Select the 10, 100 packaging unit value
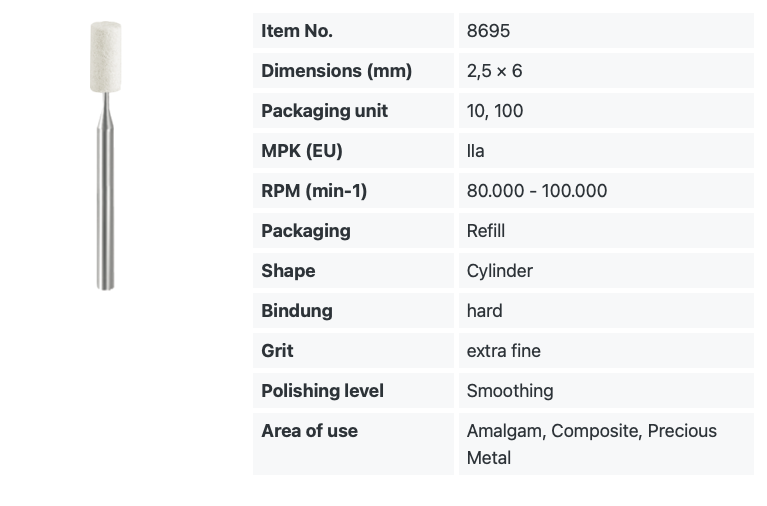 495,111
